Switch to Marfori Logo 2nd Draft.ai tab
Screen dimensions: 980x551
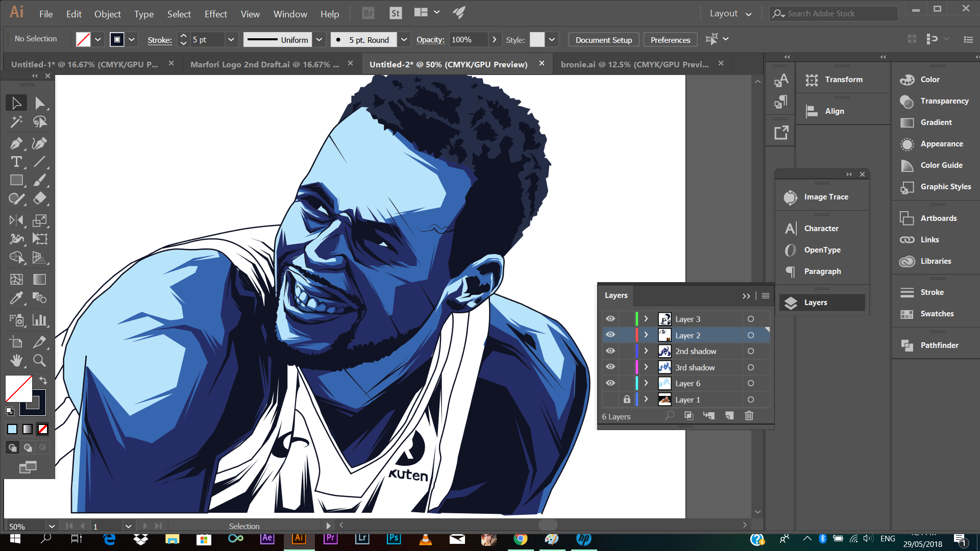[264, 64]
